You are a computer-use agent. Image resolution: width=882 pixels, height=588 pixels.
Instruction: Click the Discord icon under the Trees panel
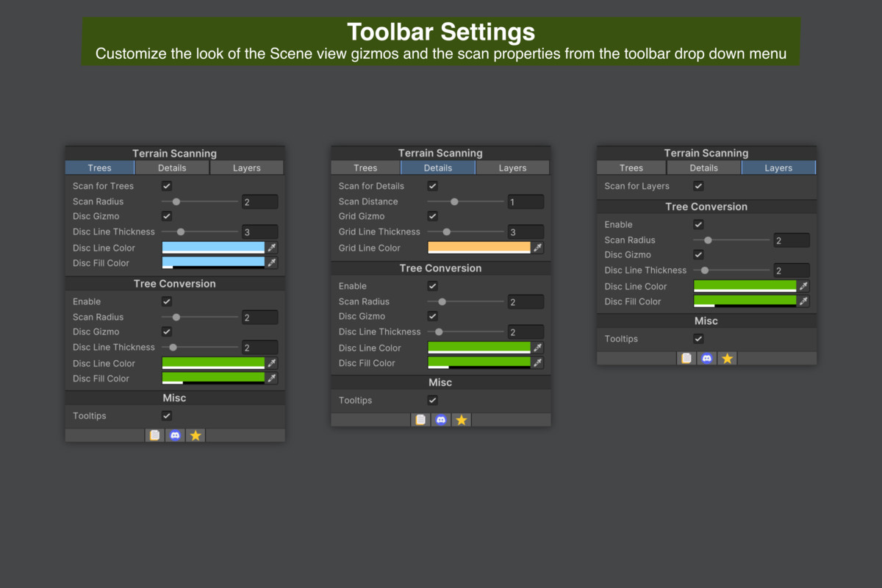(x=175, y=434)
